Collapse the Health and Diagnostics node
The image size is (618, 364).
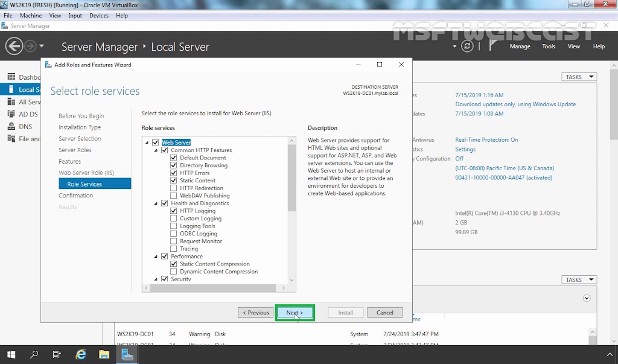click(156, 203)
